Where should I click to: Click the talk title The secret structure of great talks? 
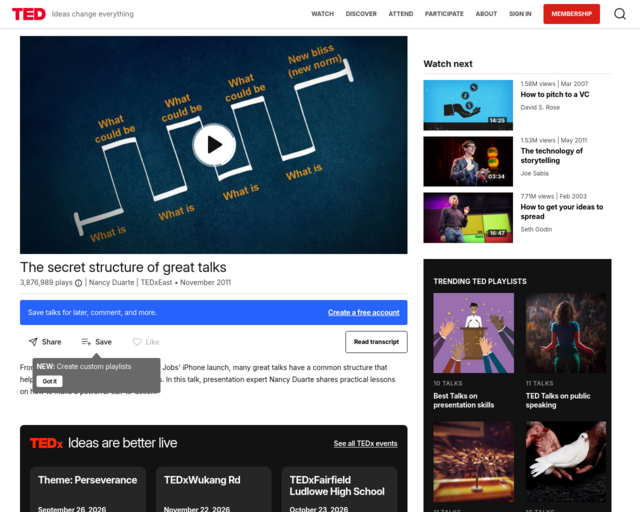[123, 267]
